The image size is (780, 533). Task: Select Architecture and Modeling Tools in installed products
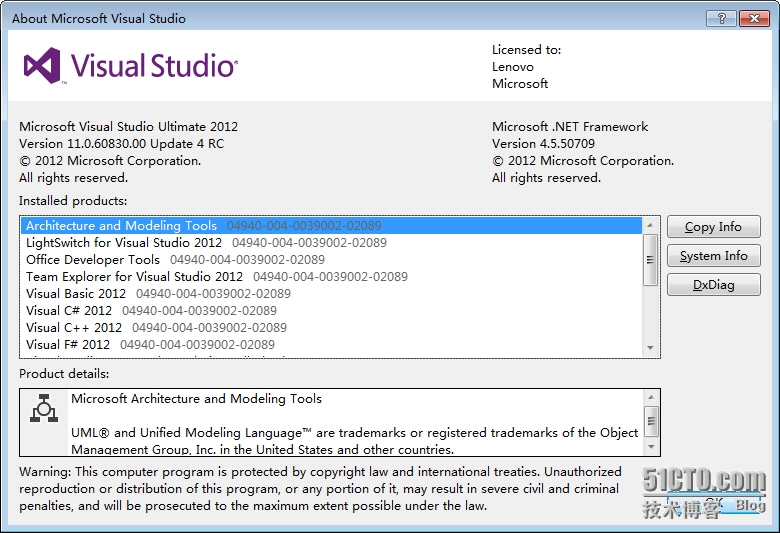331,226
